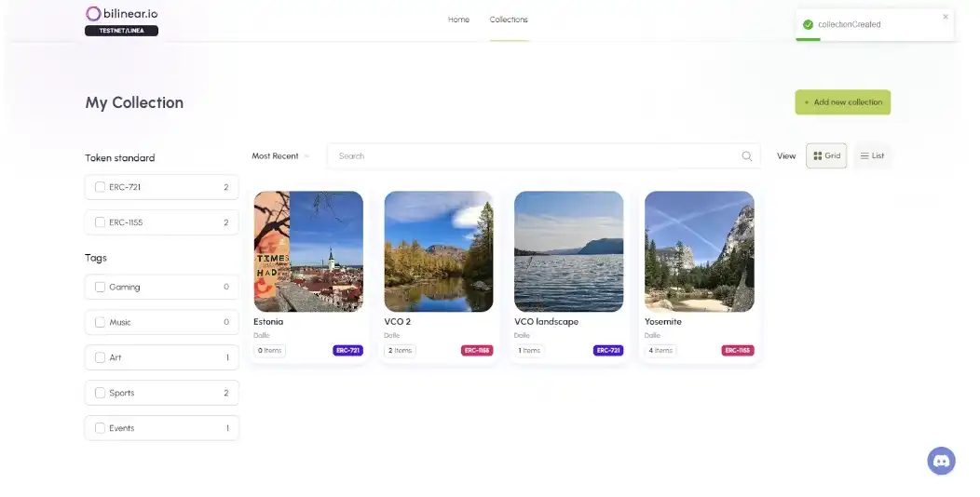
Task: Click the '4 items' label on Yosemite
Action: 660,350
